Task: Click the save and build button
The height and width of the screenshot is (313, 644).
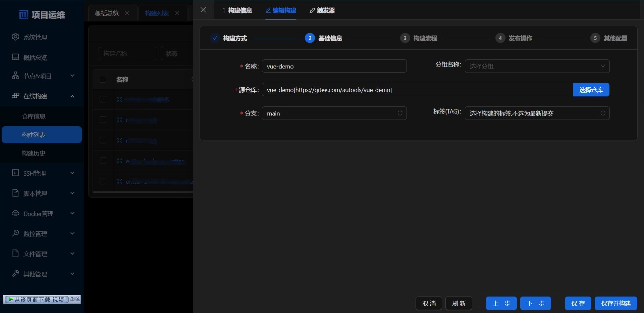Action: click(616, 303)
